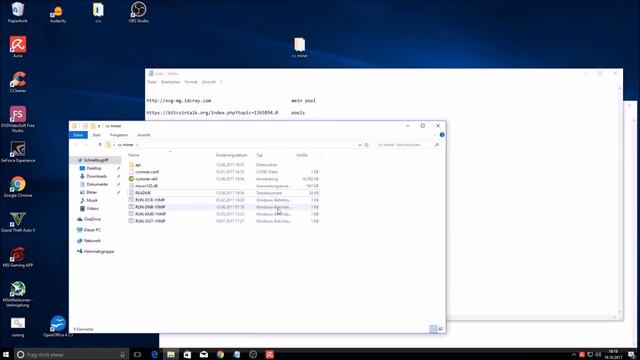This screenshot has width=640, height=360.
Task: Show hidden system tray icons
Action: click(573, 354)
